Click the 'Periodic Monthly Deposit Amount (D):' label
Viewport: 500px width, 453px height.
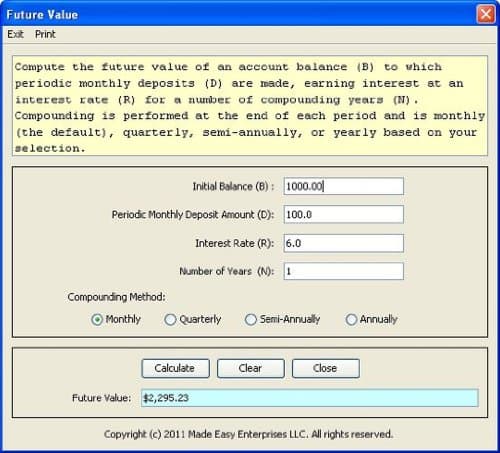(193, 215)
